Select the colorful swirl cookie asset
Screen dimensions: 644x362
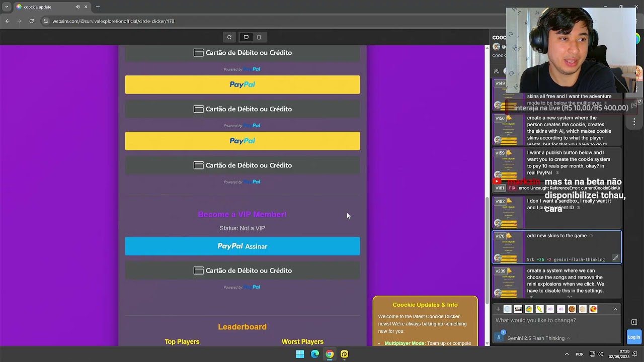(529, 309)
